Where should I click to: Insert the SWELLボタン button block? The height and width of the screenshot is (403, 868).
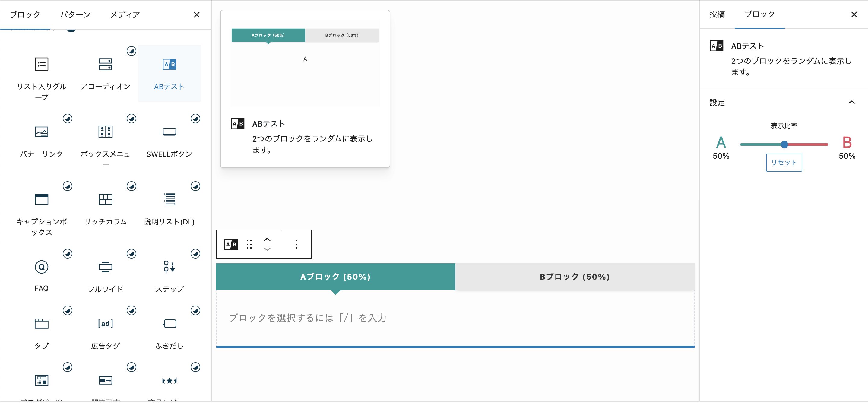pyautogui.click(x=169, y=140)
